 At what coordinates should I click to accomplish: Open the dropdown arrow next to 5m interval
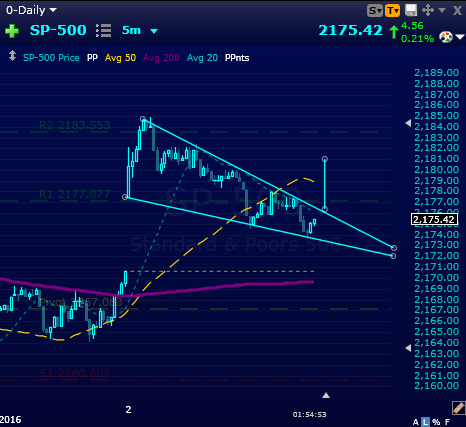click(154, 32)
